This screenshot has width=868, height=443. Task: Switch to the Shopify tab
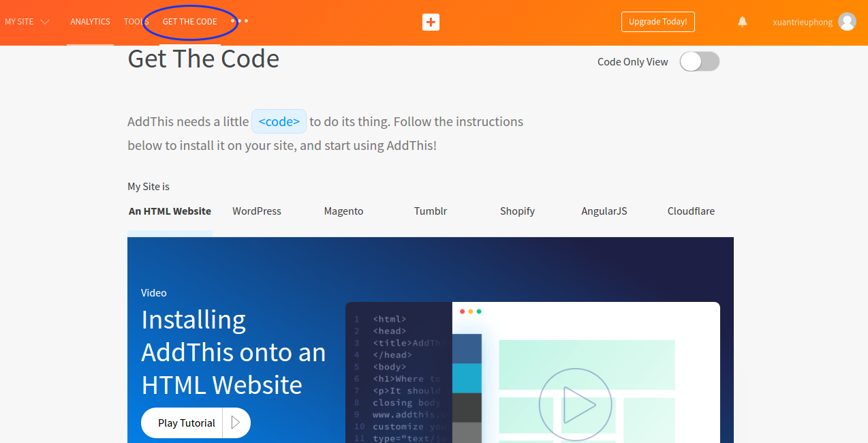tap(517, 211)
